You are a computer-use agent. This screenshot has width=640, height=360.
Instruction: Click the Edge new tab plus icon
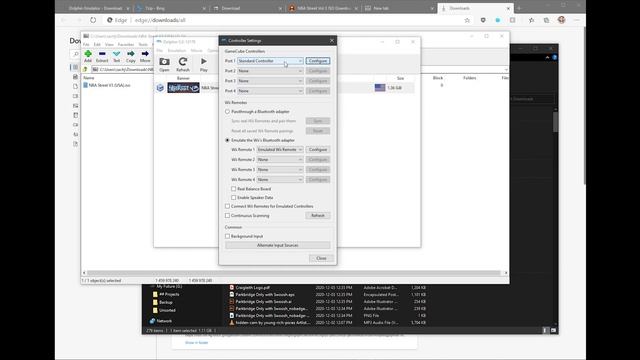(519, 8)
